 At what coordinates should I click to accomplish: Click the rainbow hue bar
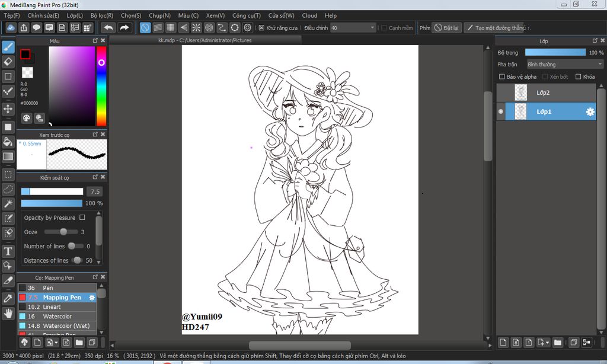(x=101, y=86)
